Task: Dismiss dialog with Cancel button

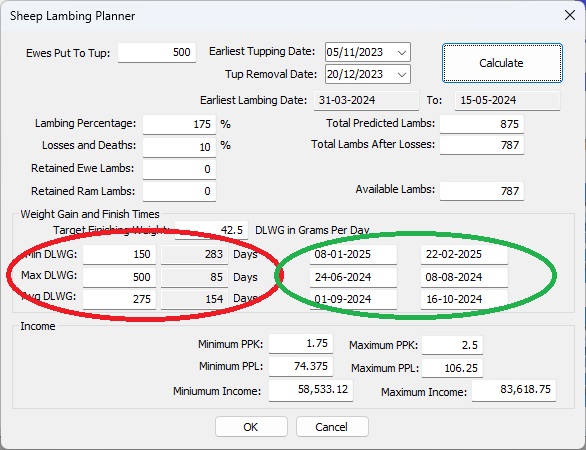Action: coord(332,426)
